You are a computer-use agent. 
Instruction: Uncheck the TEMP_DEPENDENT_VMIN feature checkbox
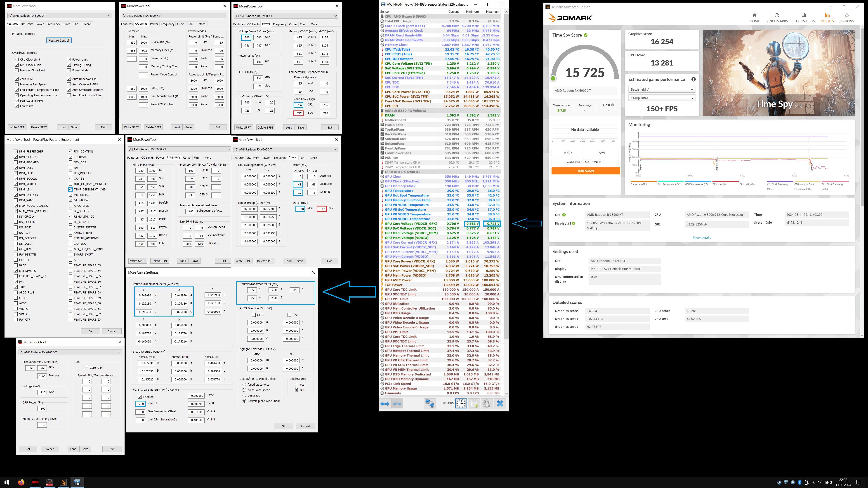point(71,189)
